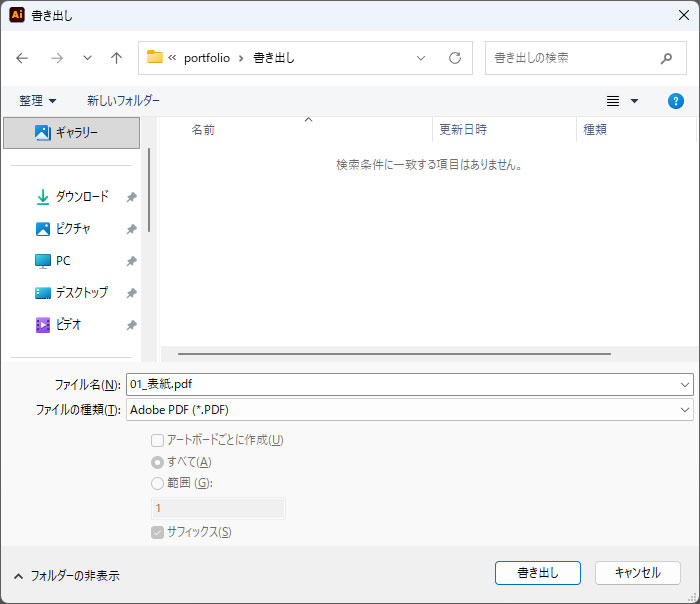Open the file name history dropdown
The height and width of the screenshot is (604, 700).
click(x=684, y=384)
